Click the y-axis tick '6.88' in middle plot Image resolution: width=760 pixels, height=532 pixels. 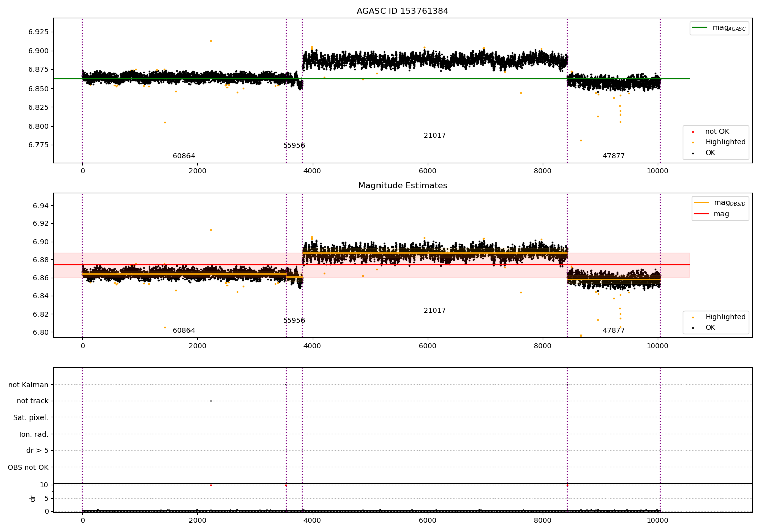[41, 260]
